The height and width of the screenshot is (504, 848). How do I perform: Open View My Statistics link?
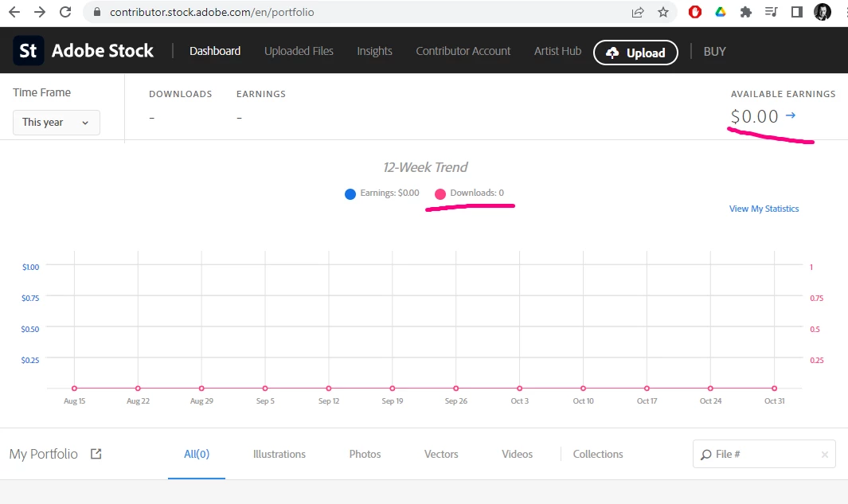tap(764, 209)
